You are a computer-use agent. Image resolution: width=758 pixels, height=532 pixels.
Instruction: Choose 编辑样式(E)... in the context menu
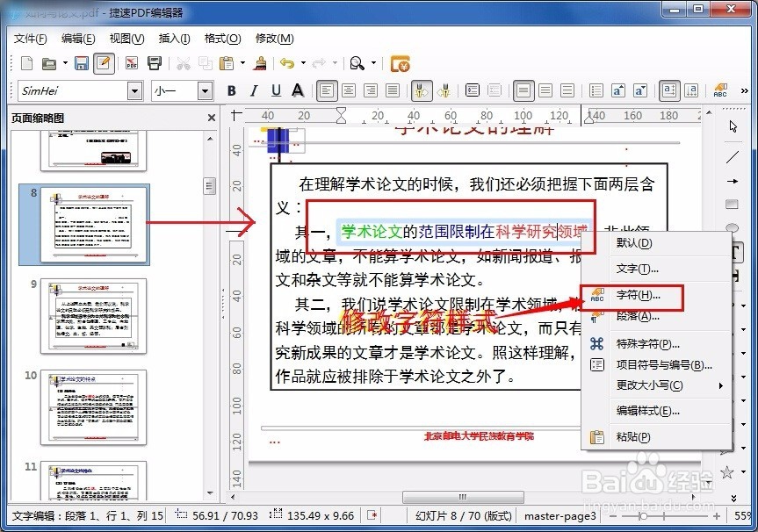pos(656,411)
